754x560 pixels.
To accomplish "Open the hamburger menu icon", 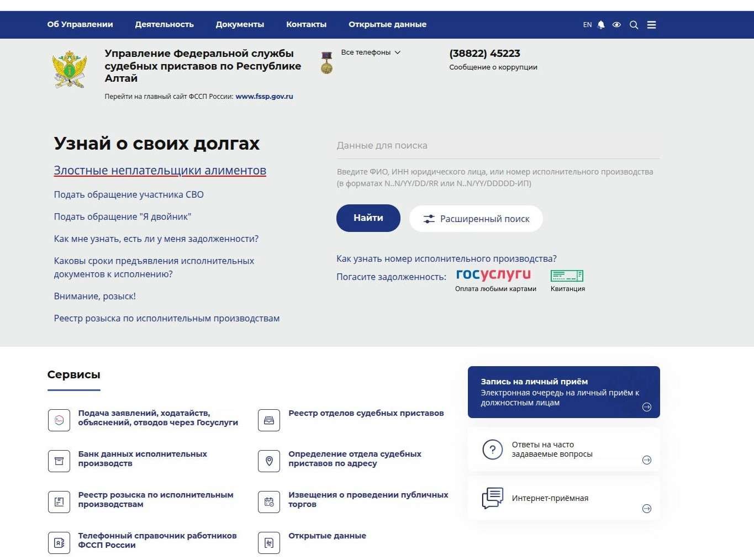I will (x=651, y=25).
